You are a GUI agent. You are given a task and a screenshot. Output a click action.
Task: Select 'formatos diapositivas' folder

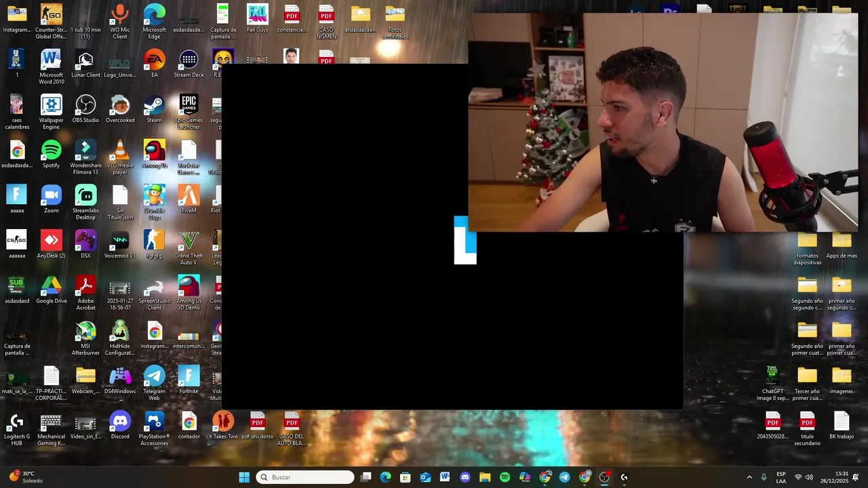pyautogui.click(x=807, y=247)
